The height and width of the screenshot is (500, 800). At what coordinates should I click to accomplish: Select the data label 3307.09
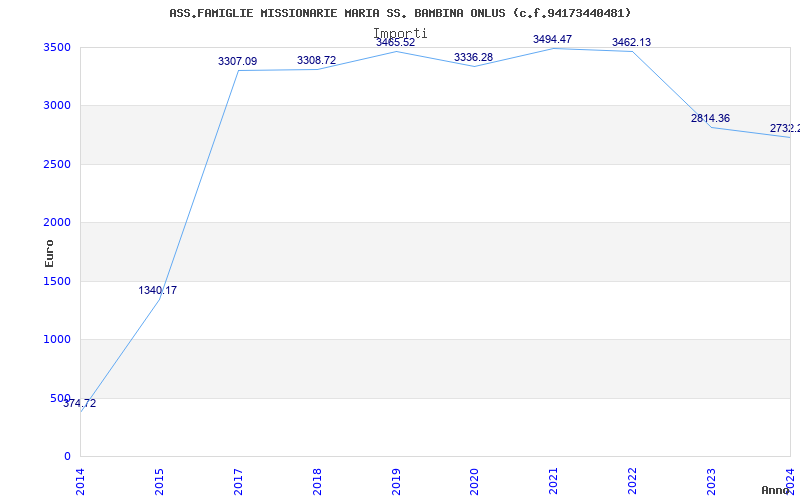[x=238, y=61]
